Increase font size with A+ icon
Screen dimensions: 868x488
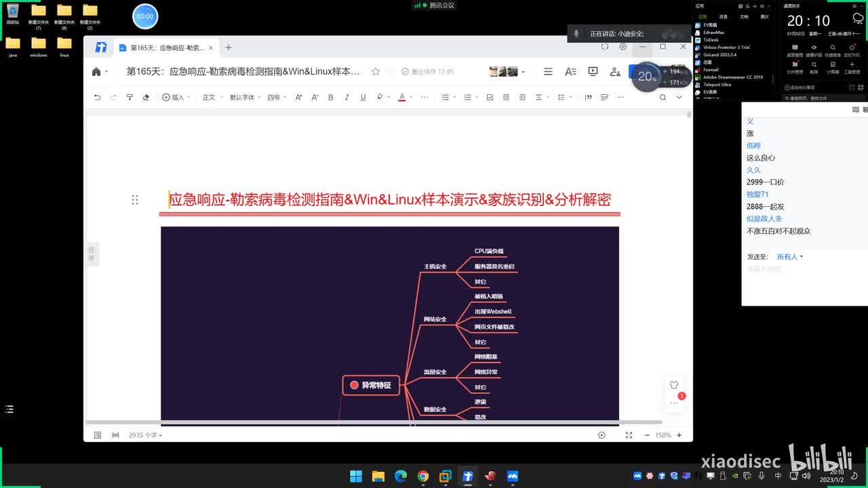pyautogui.click(x=298, y=98)
